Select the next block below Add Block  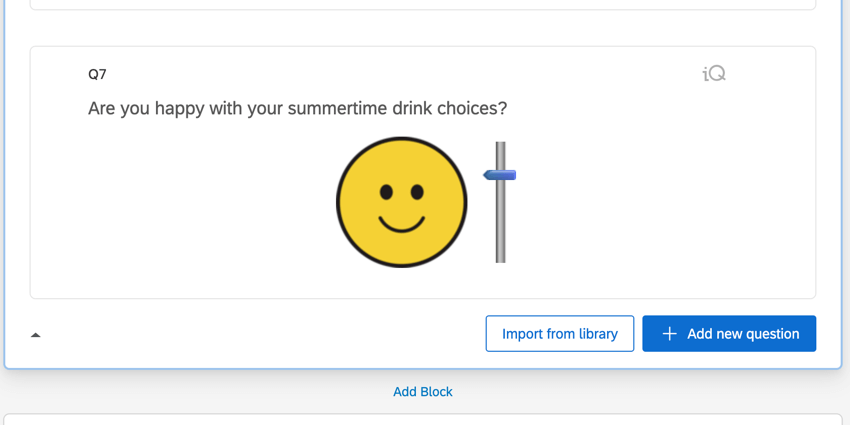423,420
